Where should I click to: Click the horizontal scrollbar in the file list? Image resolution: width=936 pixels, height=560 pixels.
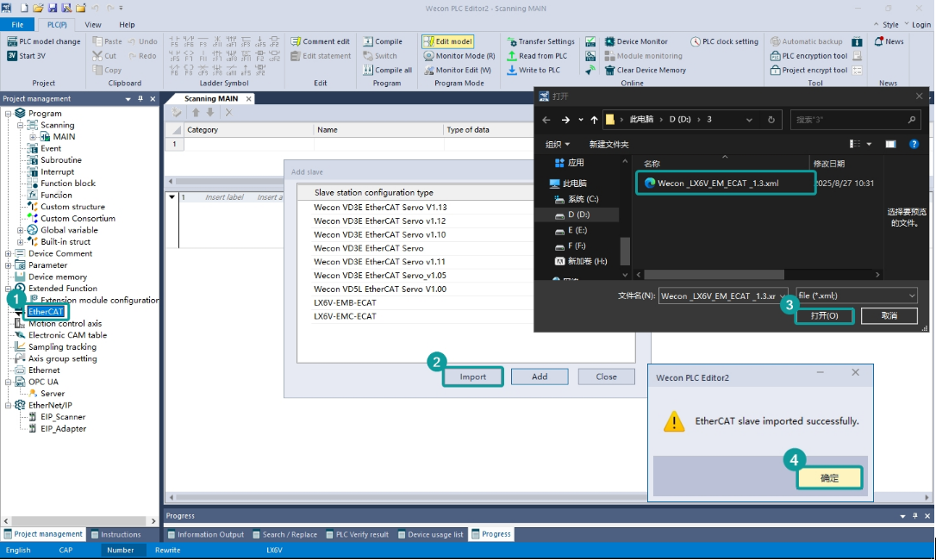(x=714, y=275)
